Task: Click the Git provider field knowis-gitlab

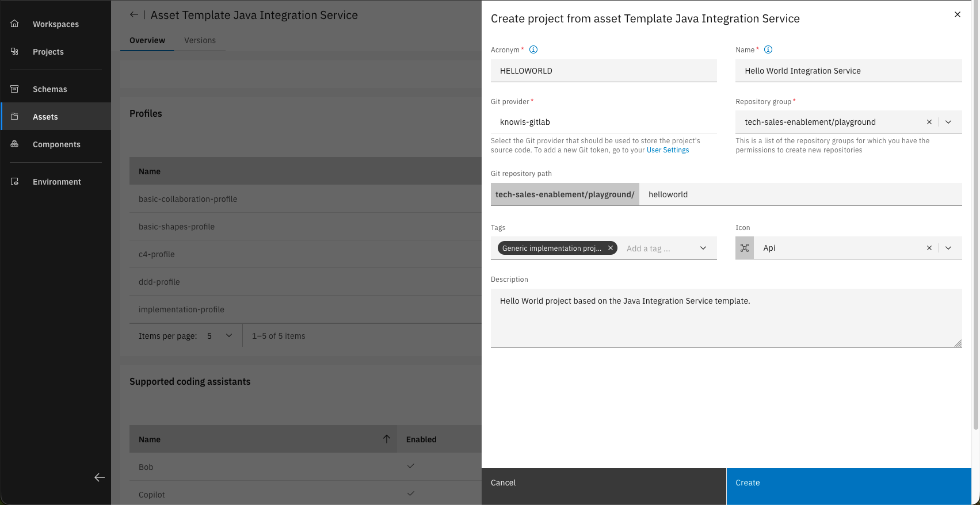Action: tap(604, 122)
